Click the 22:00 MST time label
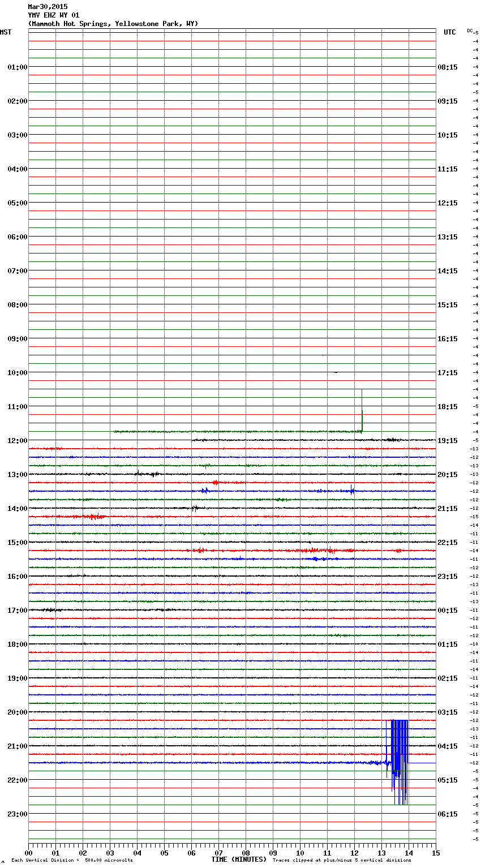Image resolution: width=481 pixels, height=868 pixels. pos(17,780)
